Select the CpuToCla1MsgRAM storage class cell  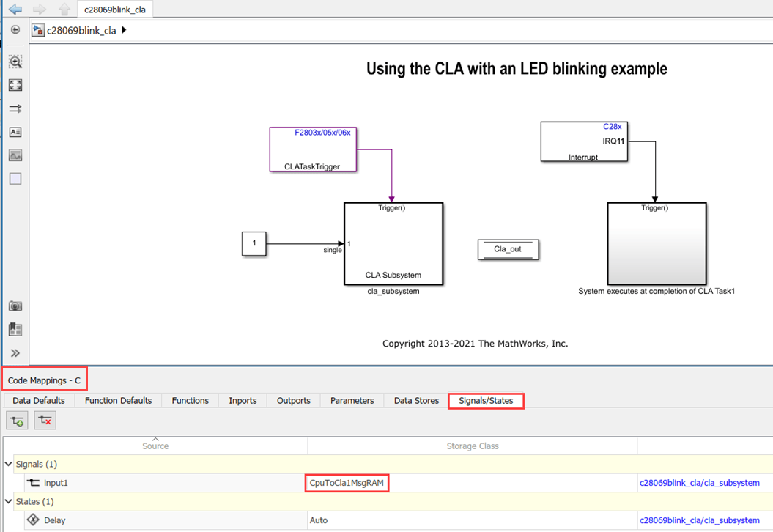pyautogui.click(x=347, y=483)
